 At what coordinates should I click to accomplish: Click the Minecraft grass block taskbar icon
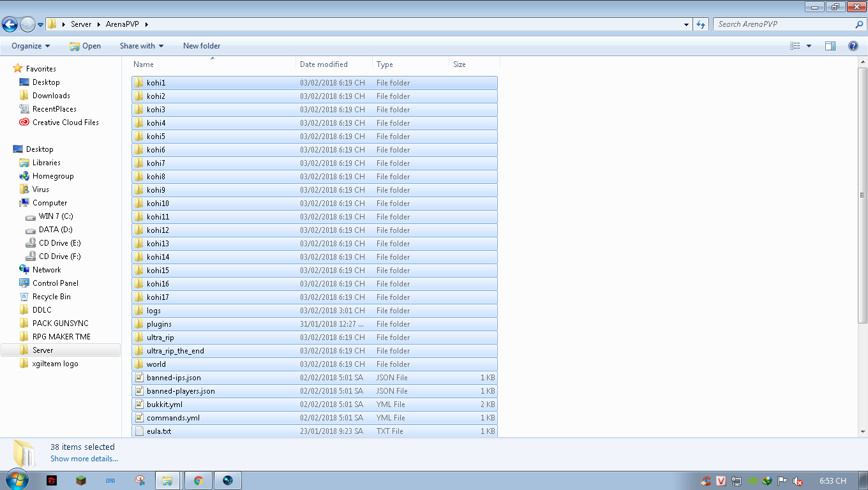click(81, 480)
